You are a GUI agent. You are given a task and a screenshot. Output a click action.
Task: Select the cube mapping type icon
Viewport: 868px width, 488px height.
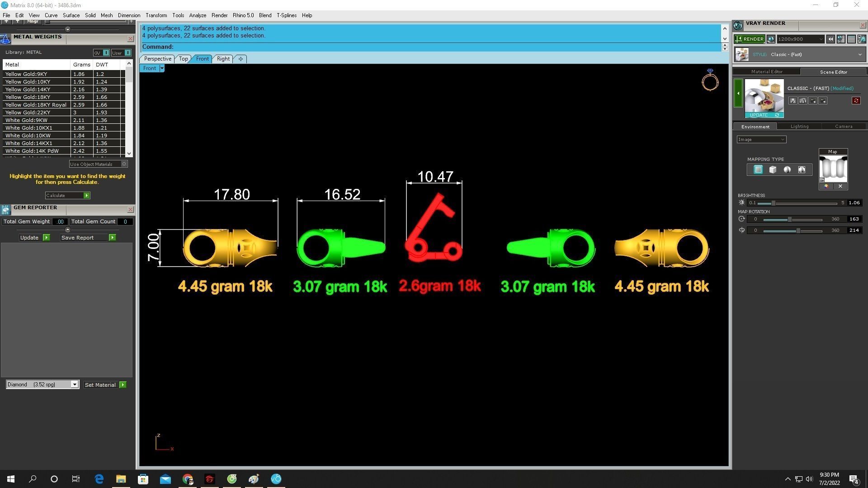pos(773,170)
